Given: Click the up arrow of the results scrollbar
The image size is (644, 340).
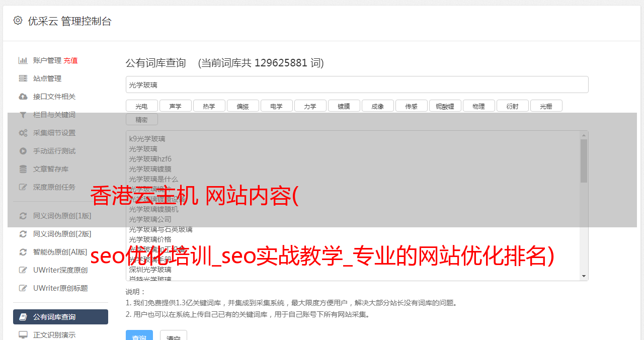Looking at the screenshot, I should [x=584, y=135].
